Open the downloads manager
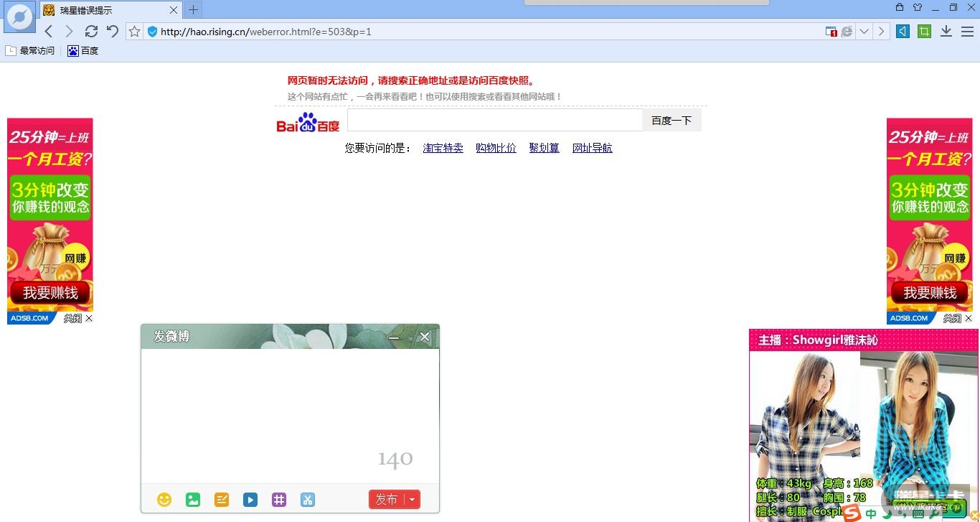 946,32
